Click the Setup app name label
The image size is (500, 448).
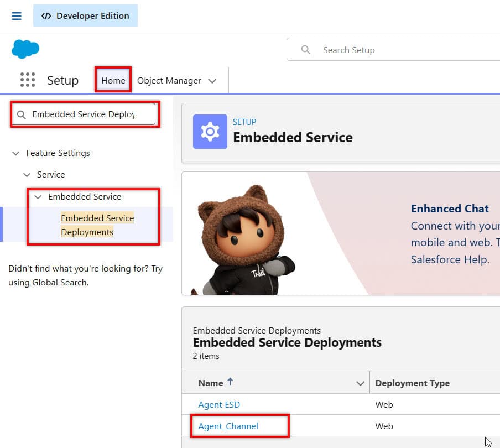(x=63, y=80)
